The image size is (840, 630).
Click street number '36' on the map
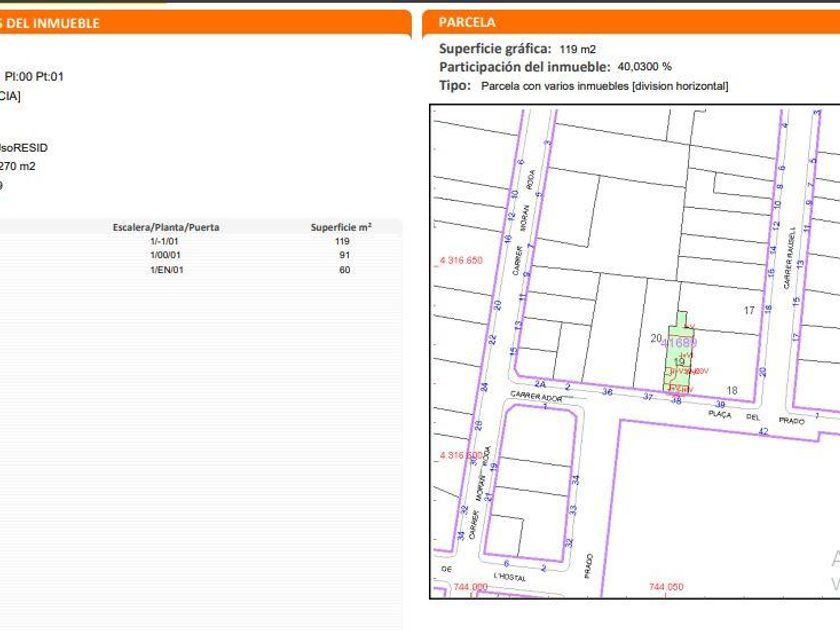click(x=607, y=392)
